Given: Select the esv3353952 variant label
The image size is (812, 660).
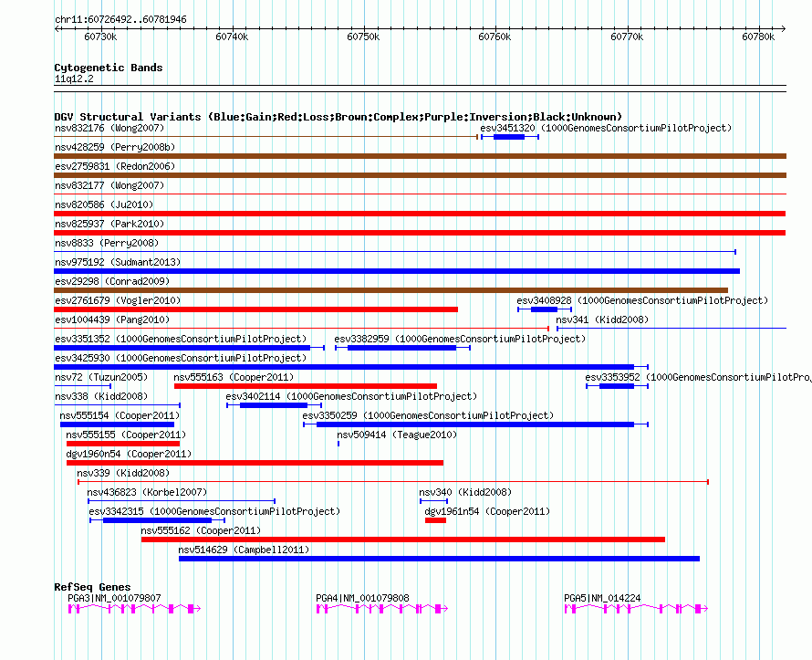Looking at the screenshot, I should (x=698, y=377).
